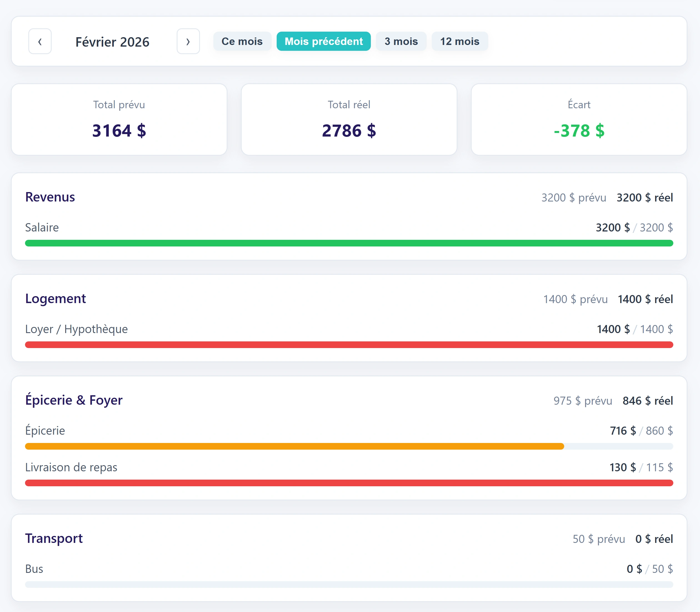
Task: Click the 'Février 2026' month title
Action: pos(112,42)
